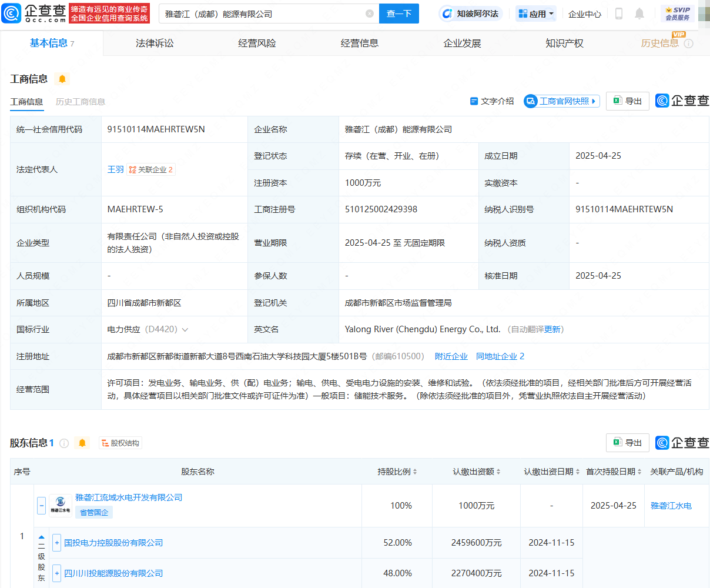
Task: Open 文字介绍
Action: coord(492,101)
